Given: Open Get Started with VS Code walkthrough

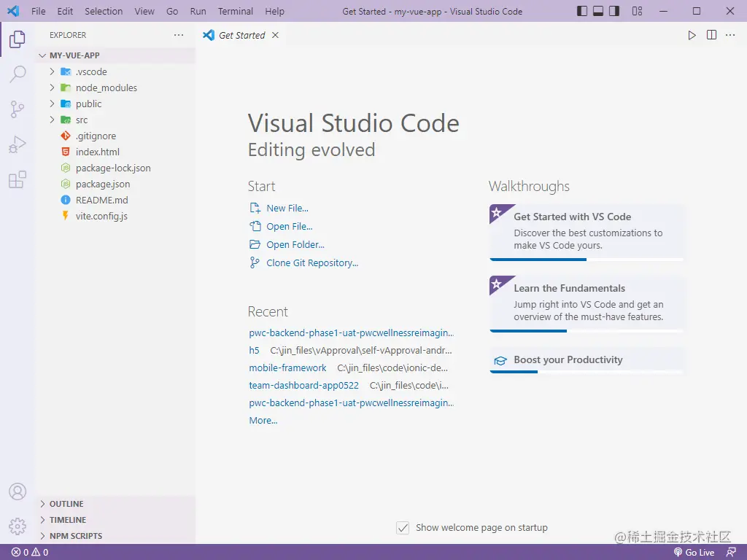Looking at the screenshot, I should click(x=587, y=233).
